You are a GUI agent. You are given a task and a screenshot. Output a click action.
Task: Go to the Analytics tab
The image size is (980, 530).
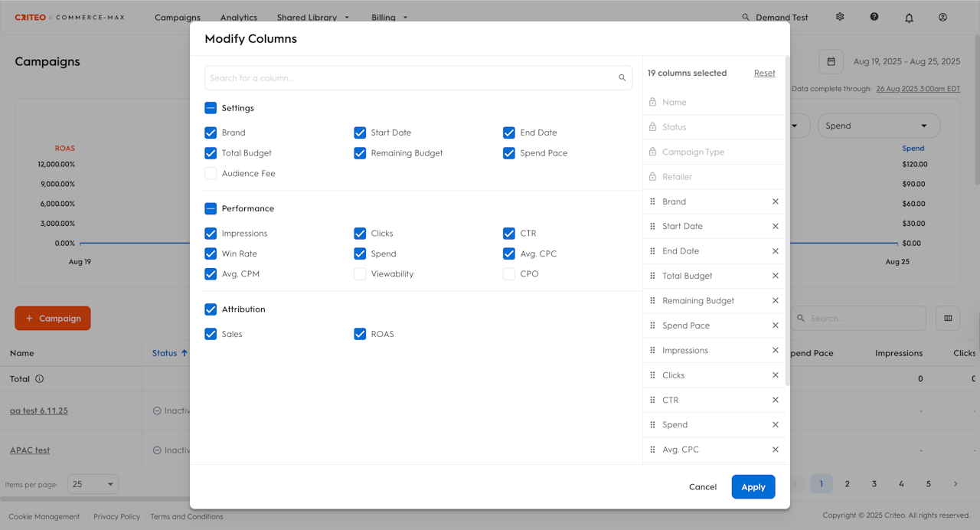[238, 17]
